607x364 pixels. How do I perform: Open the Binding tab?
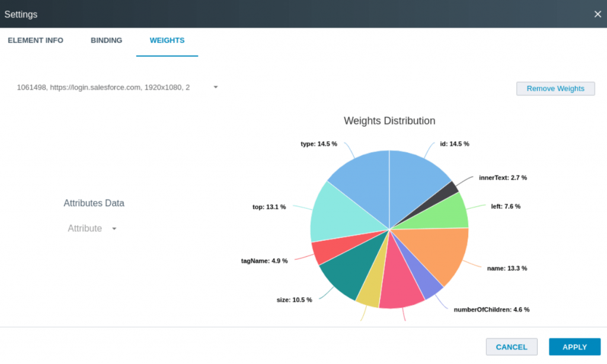click(107, 40)
